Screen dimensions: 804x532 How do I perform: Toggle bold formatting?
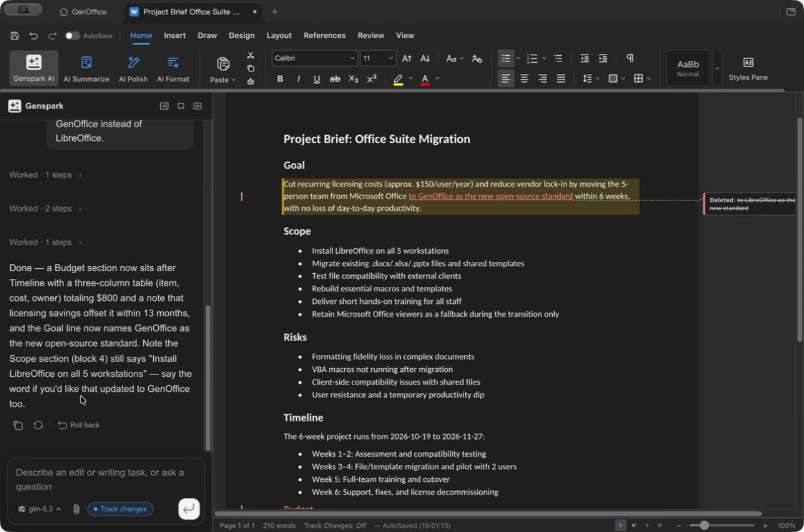coord(280,79)
